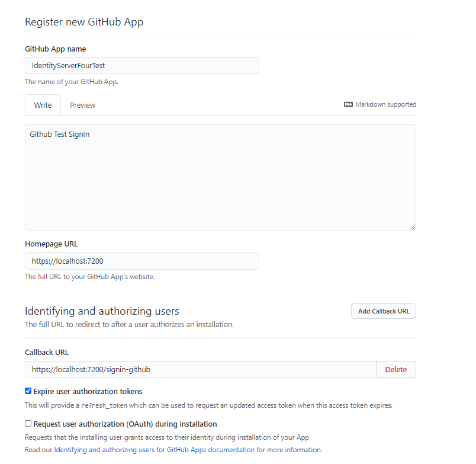Focus the GitHub App name field
The height and width of the screenshot is (464, 476).
pyautogui.click(x=142, y=66)
